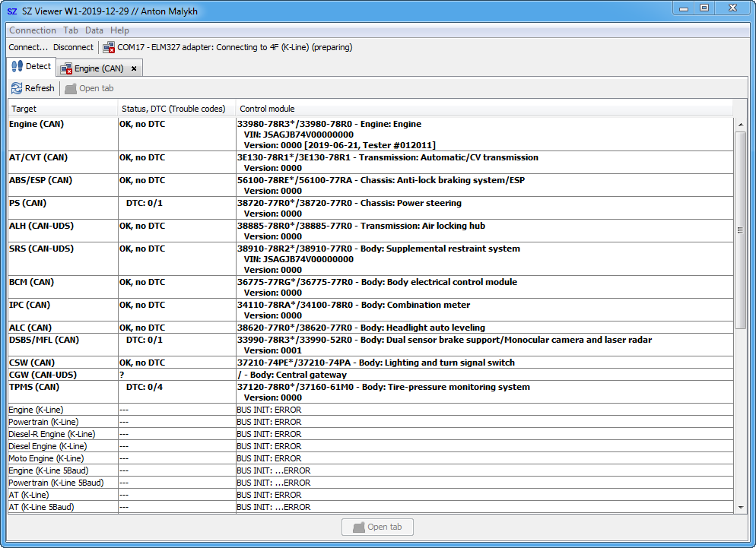756x548 pixels.
Task: Click the Open tab toolbar icon
Action: click(71, 88)
